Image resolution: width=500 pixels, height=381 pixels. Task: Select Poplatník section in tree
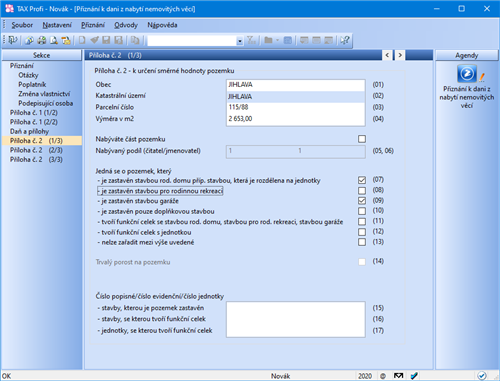[32, 84]
